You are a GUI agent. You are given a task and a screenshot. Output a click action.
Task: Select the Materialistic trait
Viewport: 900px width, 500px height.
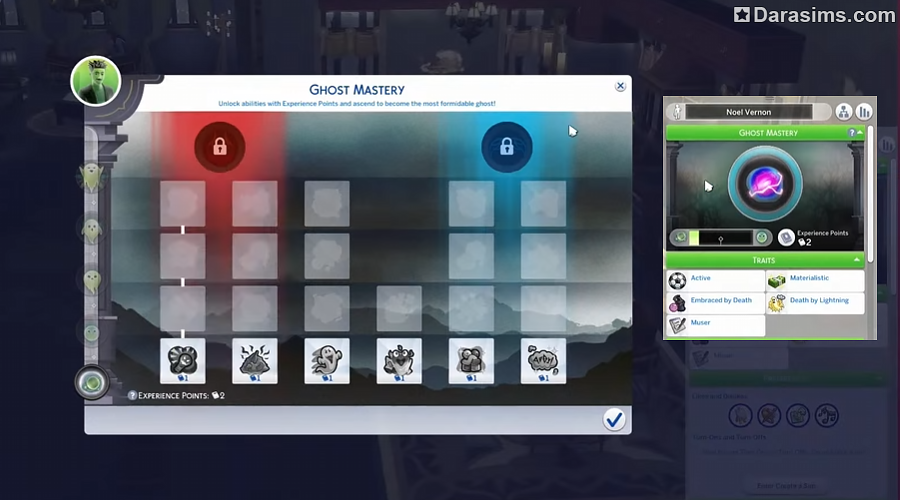click(x=815, y=281)
